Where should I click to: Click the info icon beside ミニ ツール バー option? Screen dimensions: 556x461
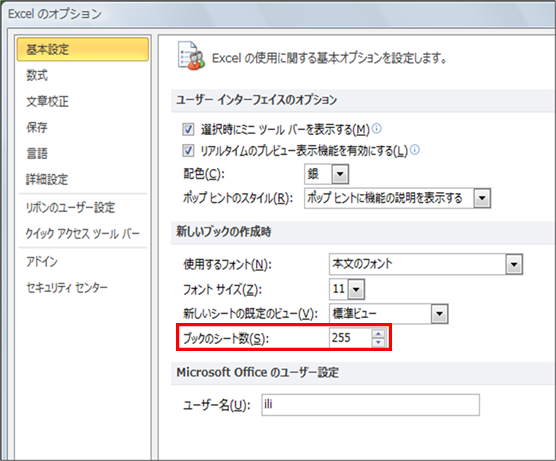(x=377, y=128)
